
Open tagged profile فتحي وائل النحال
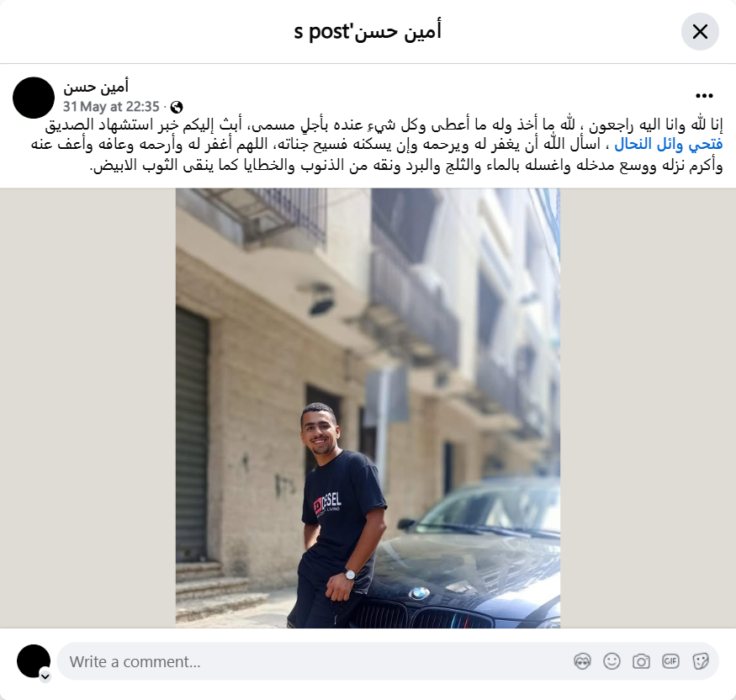click(669, 145)
